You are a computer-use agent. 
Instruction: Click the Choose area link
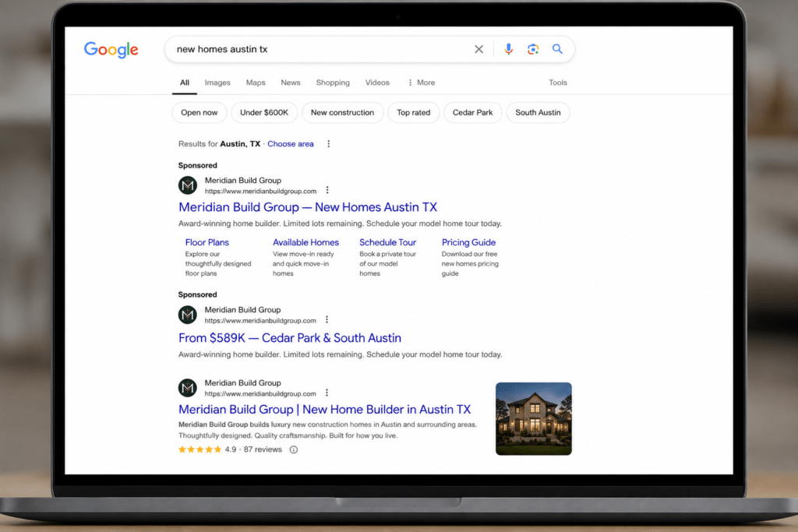pos(291,144)
